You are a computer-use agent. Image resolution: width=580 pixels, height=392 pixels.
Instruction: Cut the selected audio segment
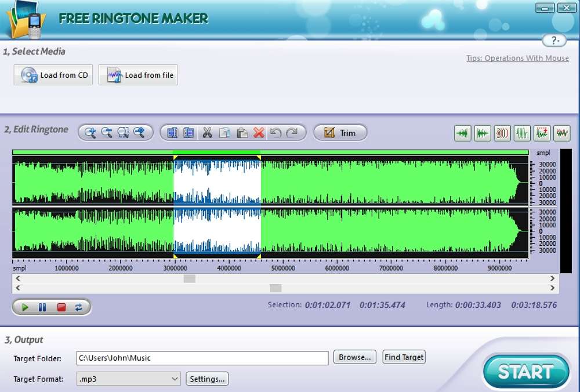coord(208,132)
